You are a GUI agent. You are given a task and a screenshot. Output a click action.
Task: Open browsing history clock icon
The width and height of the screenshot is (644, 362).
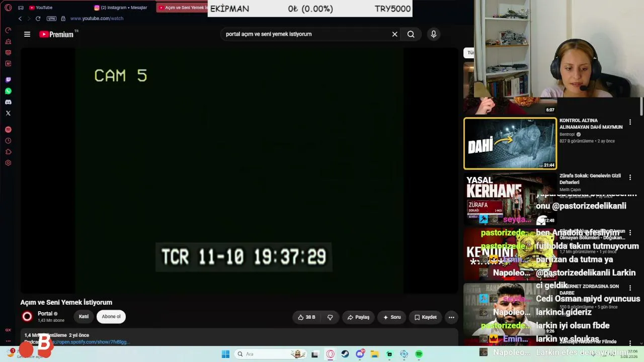8,141
